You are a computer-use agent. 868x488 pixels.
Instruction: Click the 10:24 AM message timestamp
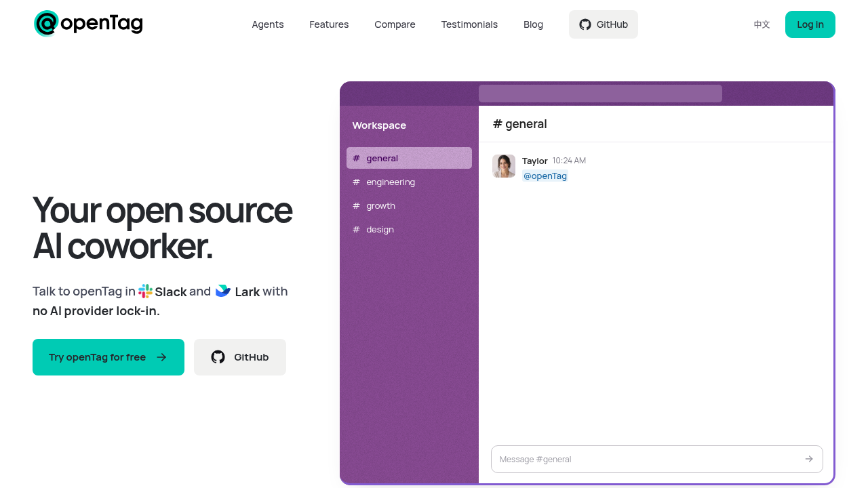pos(569,161)
